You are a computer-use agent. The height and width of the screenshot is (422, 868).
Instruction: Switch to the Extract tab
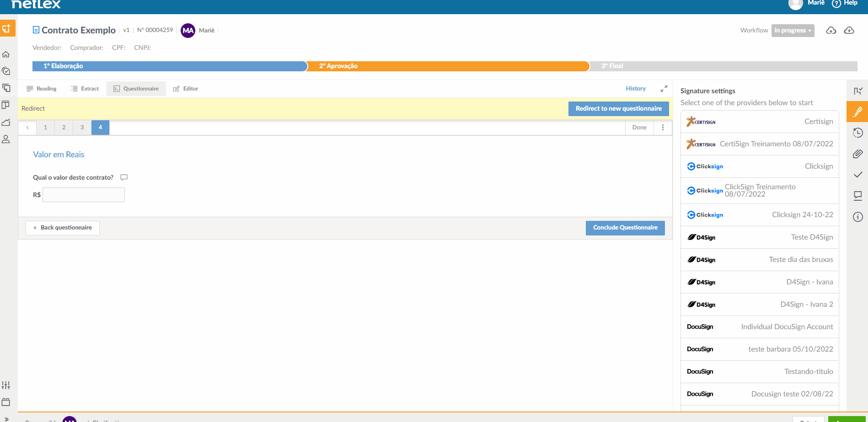85,89
